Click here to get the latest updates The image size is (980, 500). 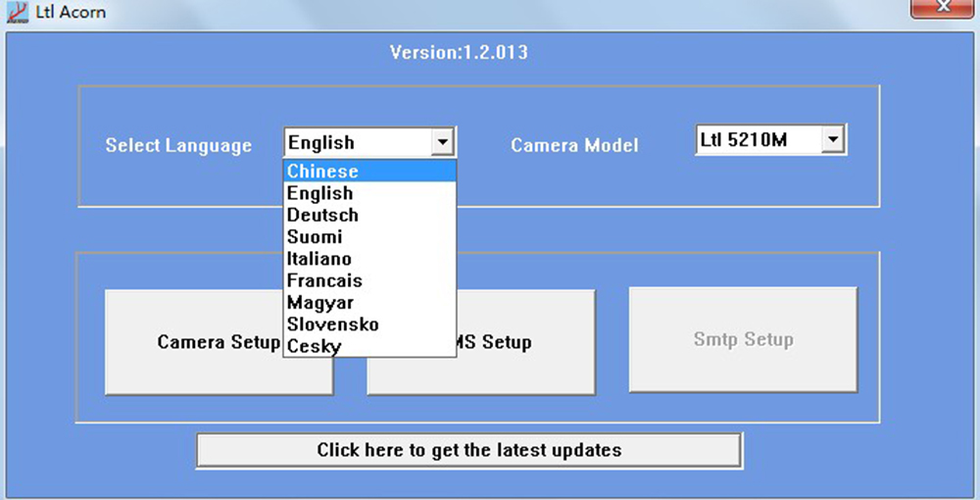pos(468,450)
